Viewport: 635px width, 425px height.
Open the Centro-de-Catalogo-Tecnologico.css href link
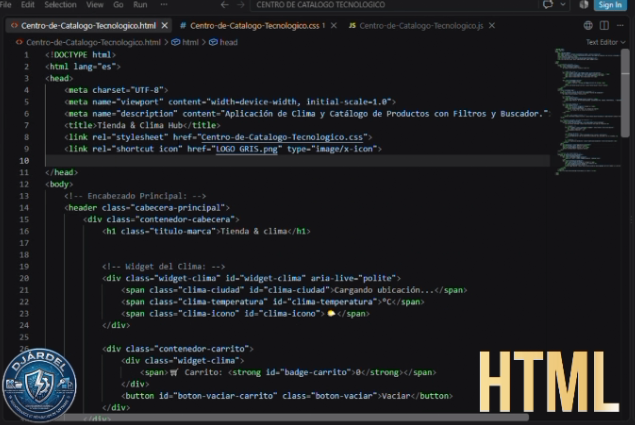(282, 137)
